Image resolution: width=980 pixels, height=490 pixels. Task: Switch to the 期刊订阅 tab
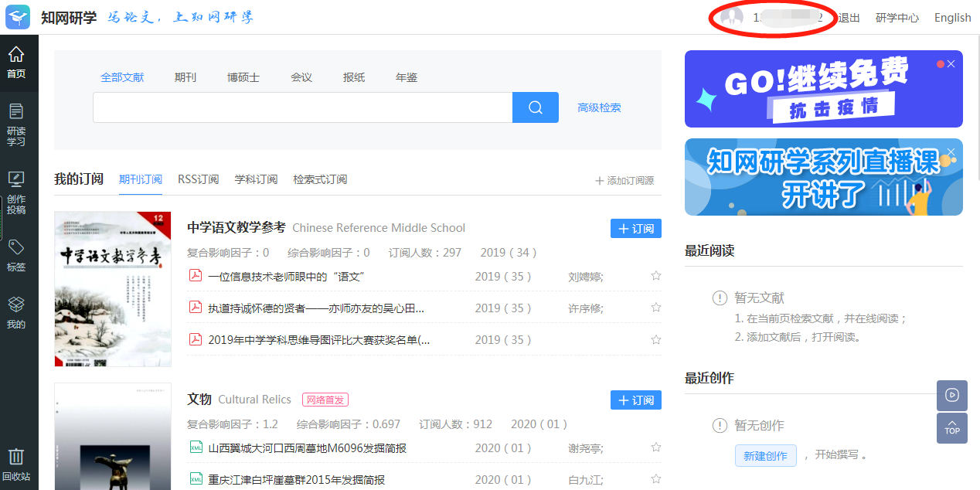pyautogui.click(x=141, y=179)
